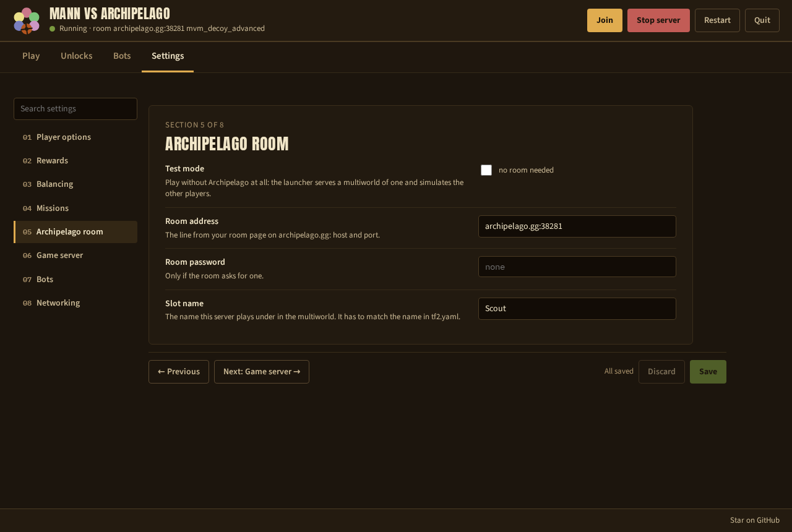Image resolution: width=792 pixels, height=532 pixels.
Task: Open the Player options section
Action: coord(75,137)
